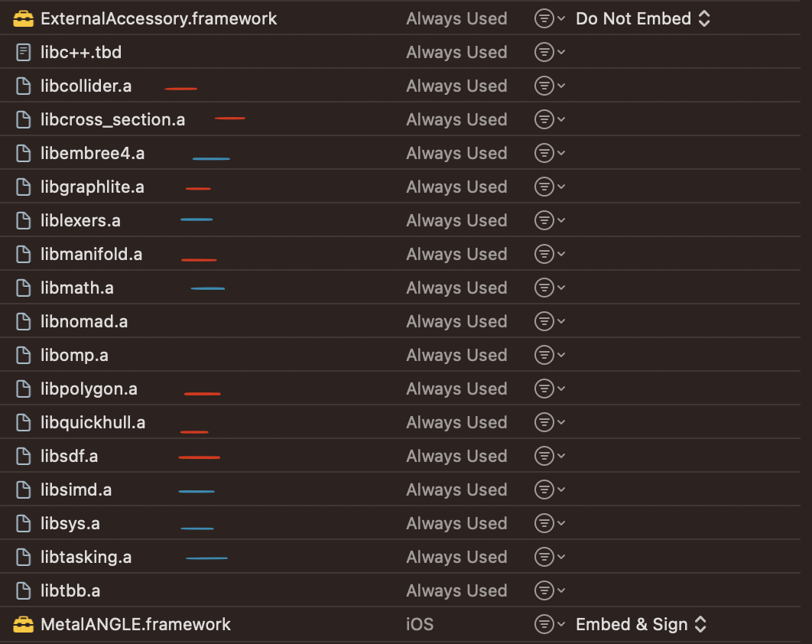This screenshot has width=812, height=644.
Task: Open the Do Not Embed dropdown for ExternalAccessory.framework
Action: point(643,18)
